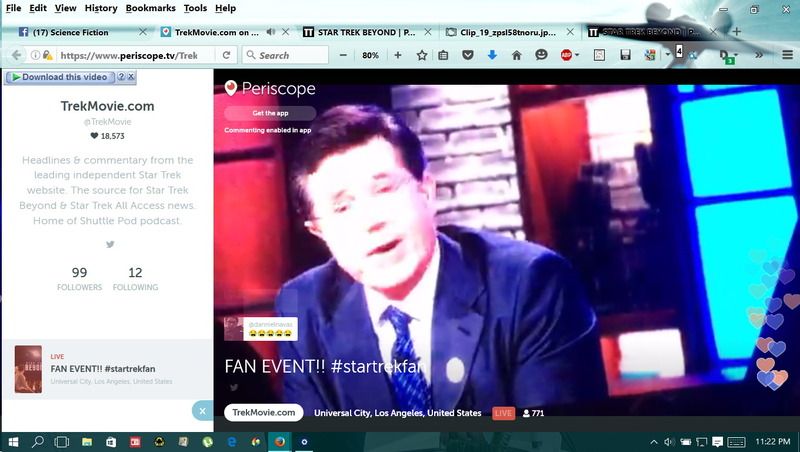The width and height of the screenshot is (800, 452).
Task: Close the sidebar with the round X button
Action: (202, 411)
